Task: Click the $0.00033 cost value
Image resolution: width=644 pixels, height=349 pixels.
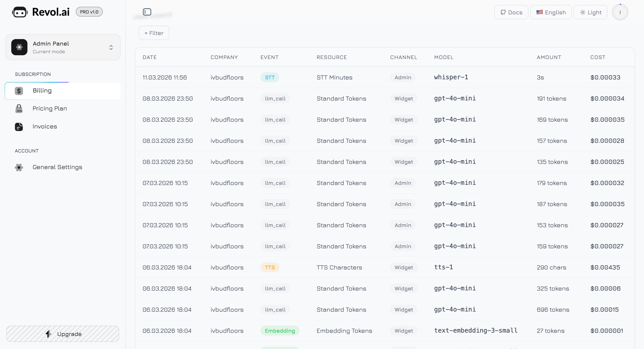Action: tap(605, 77)
